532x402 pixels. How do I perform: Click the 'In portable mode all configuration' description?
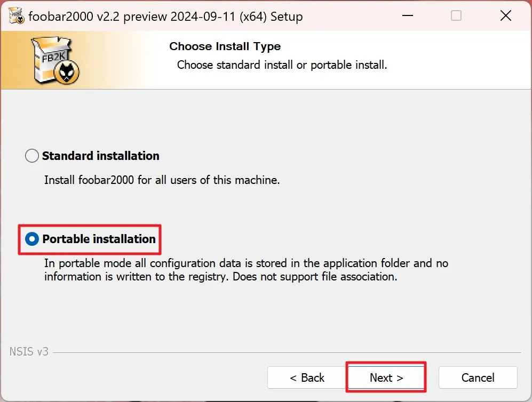point(246,270)
